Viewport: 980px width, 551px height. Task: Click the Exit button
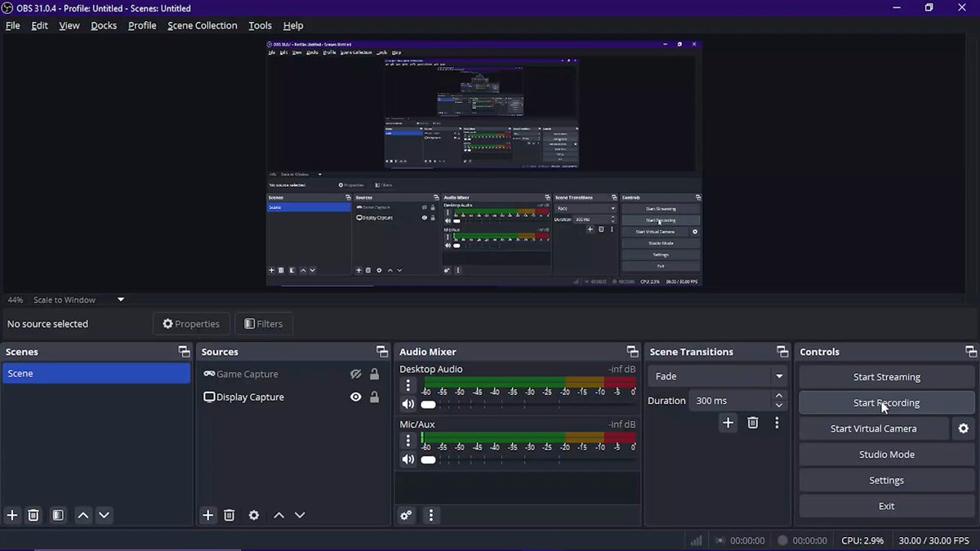point(886,506)
